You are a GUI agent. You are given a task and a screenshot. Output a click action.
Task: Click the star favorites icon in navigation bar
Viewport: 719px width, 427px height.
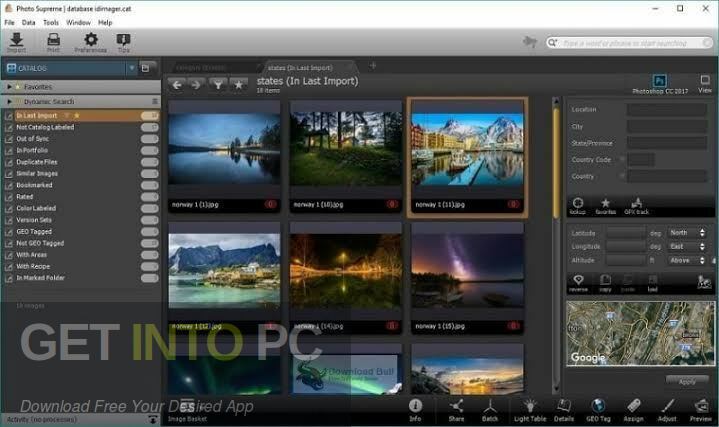238,85
